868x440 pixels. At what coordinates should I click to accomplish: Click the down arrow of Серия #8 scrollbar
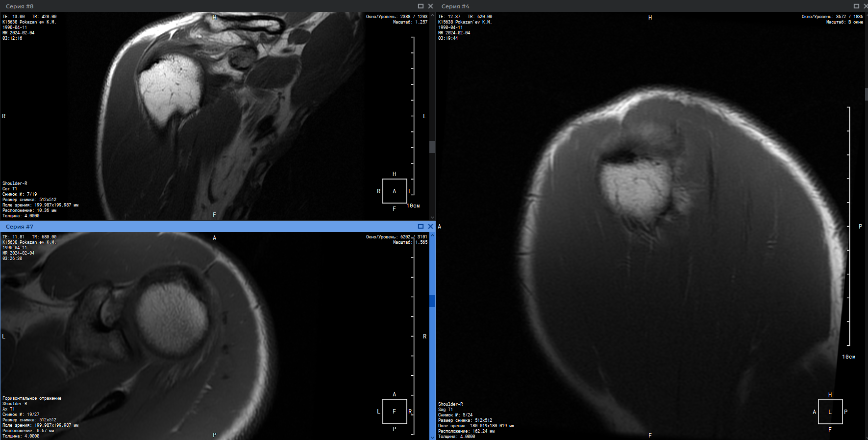click(432, 217)
